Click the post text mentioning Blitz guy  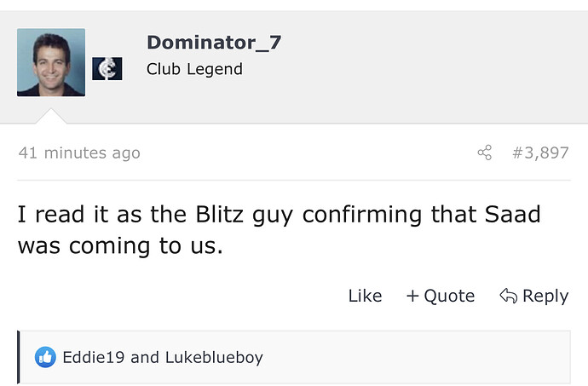click(280, 230)
